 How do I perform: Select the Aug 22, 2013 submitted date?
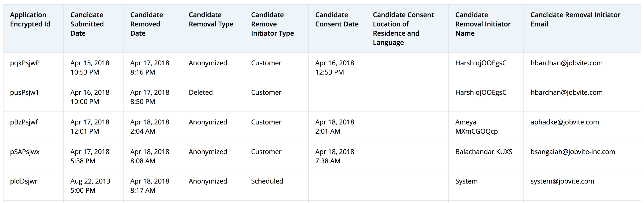(90, 181)
